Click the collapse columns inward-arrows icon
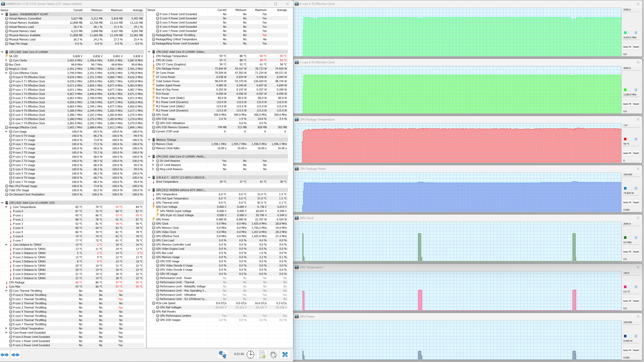644x362 pixels. point(15,354)
